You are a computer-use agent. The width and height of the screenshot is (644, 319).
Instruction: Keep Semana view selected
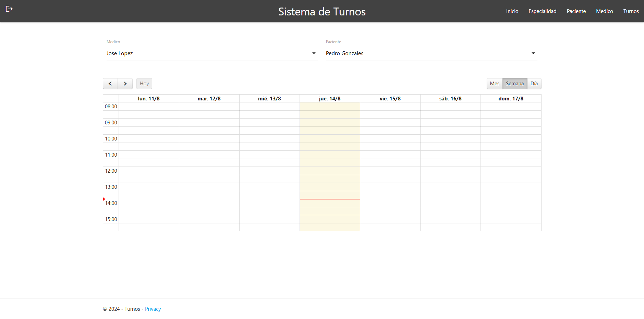pos(514,83)
